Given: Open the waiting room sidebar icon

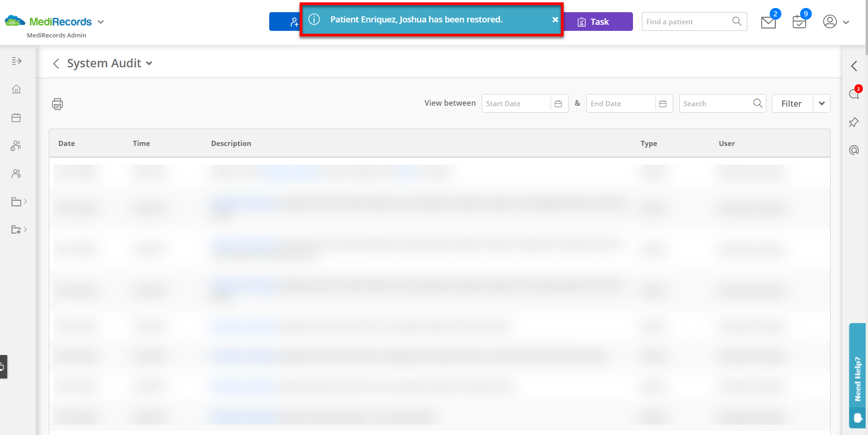Looking at the screenshot, I should pos(16,145).
